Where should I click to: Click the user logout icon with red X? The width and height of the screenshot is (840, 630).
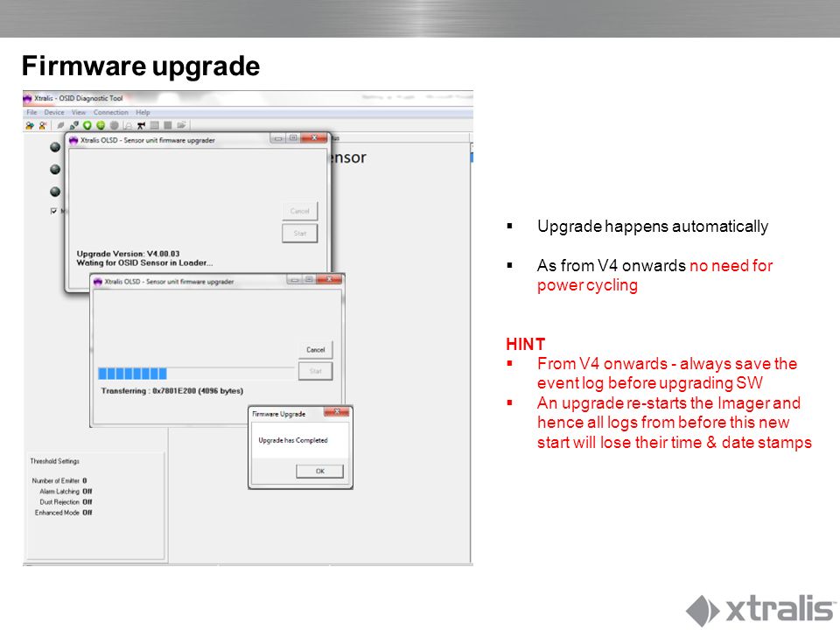click(43, 125)
